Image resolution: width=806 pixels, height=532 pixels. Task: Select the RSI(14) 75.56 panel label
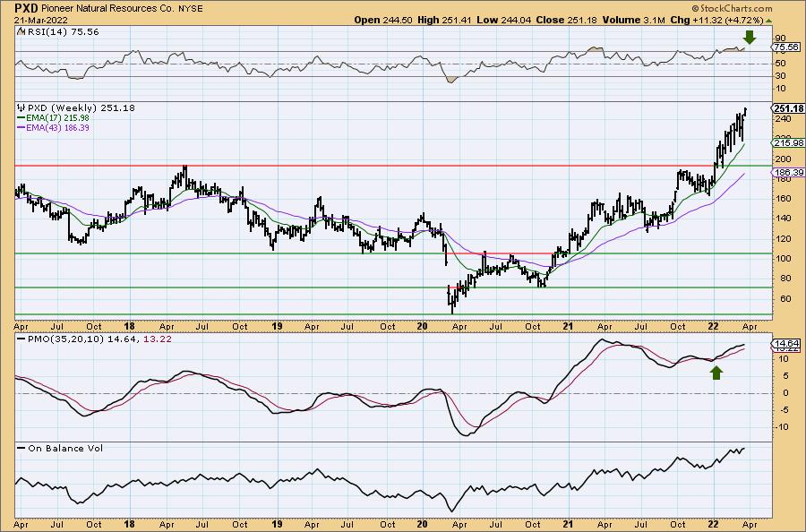coord(62,32)
